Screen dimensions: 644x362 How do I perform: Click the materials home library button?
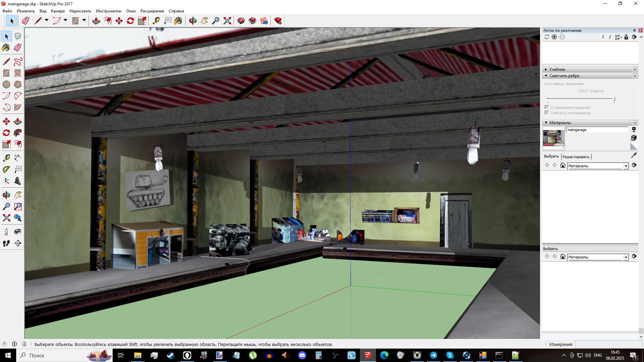point(563,165)
